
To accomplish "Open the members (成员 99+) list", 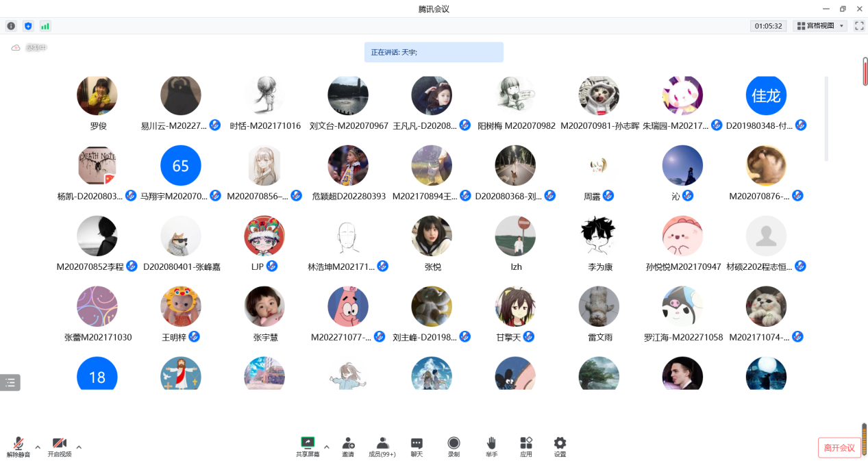I will [x=382, y=446].
